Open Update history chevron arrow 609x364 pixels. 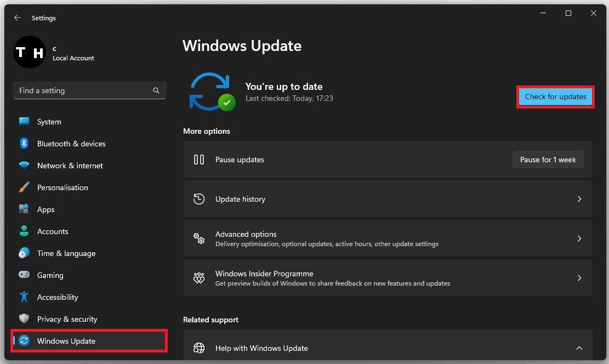coord(579,200)
